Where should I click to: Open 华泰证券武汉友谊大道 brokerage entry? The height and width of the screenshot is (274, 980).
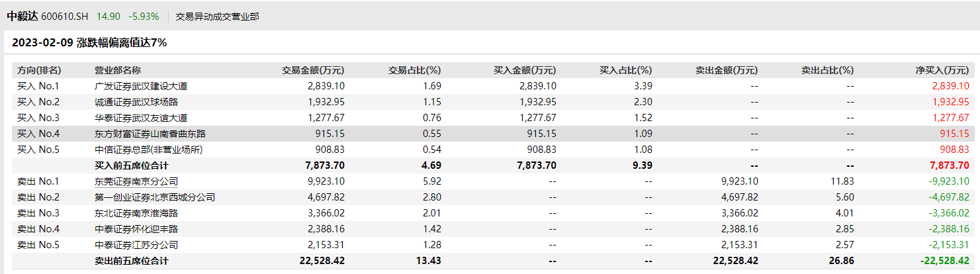[141, 118]
